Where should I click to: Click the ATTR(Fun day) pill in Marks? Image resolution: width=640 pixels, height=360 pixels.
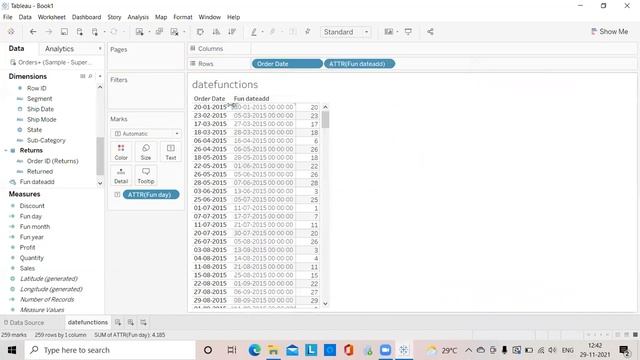(x=151, y=195)
